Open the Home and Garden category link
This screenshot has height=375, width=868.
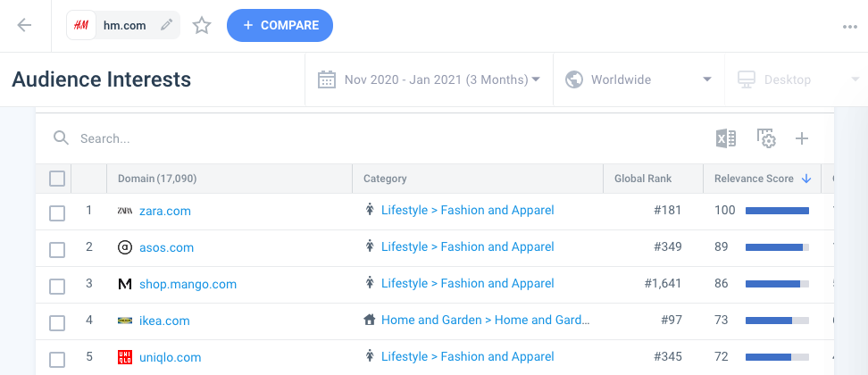(486, 320)
